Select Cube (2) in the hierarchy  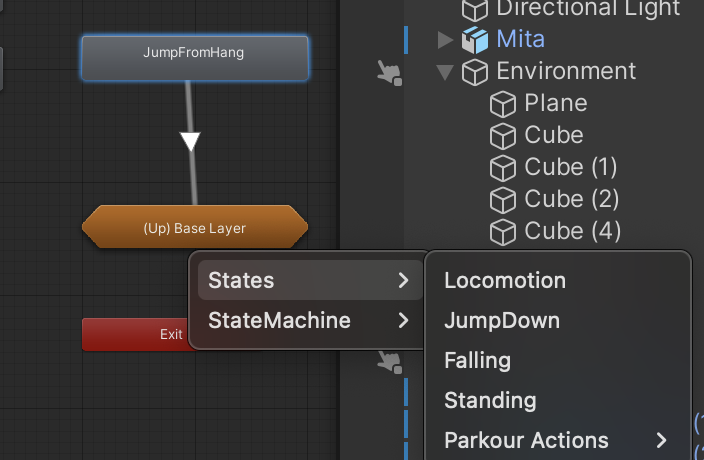[571, 199]
